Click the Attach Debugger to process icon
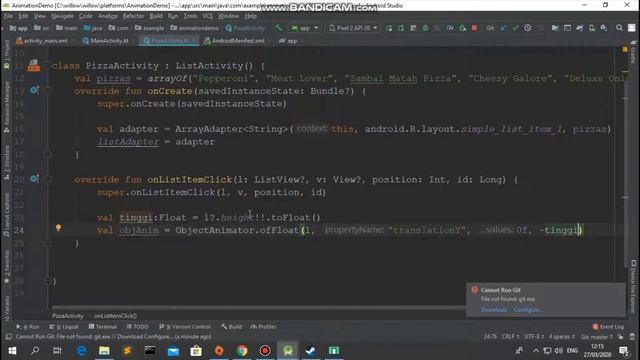This screenshot has width=640, height=360. point(462,28)
